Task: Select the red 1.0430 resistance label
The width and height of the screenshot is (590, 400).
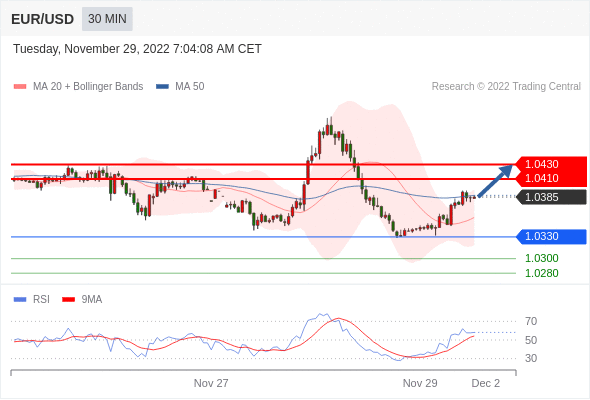Action: [x=542, y=164]
